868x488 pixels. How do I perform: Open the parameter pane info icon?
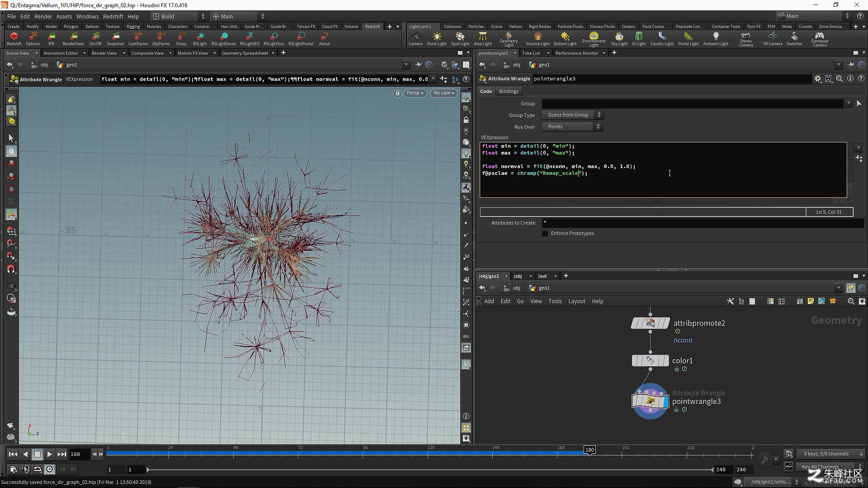coord(850,79)
